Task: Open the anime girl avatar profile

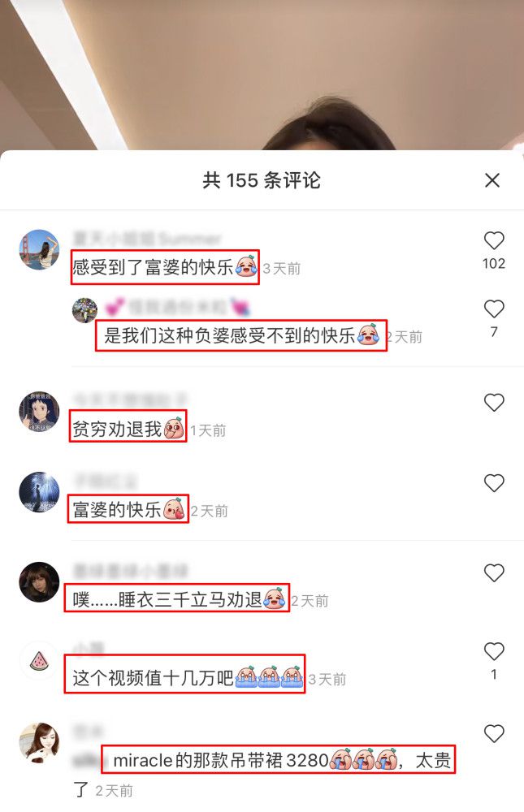Action: (x=39, y=412)
